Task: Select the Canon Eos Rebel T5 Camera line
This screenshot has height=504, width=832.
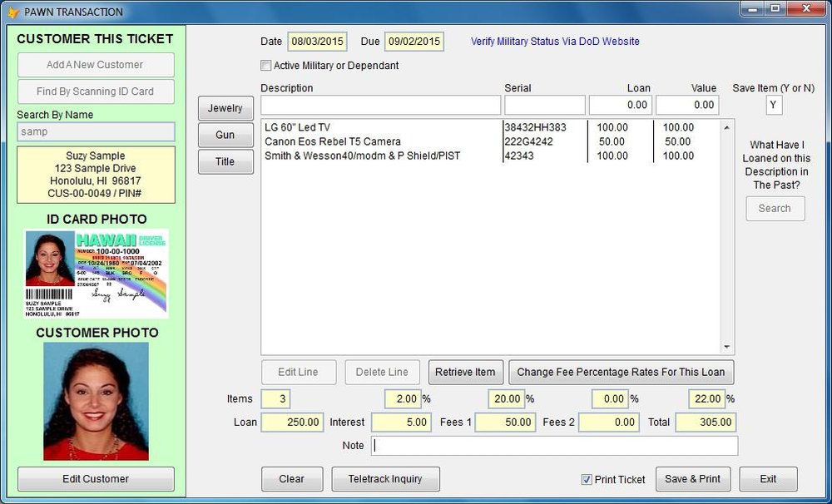Action: tap(490, 141)
